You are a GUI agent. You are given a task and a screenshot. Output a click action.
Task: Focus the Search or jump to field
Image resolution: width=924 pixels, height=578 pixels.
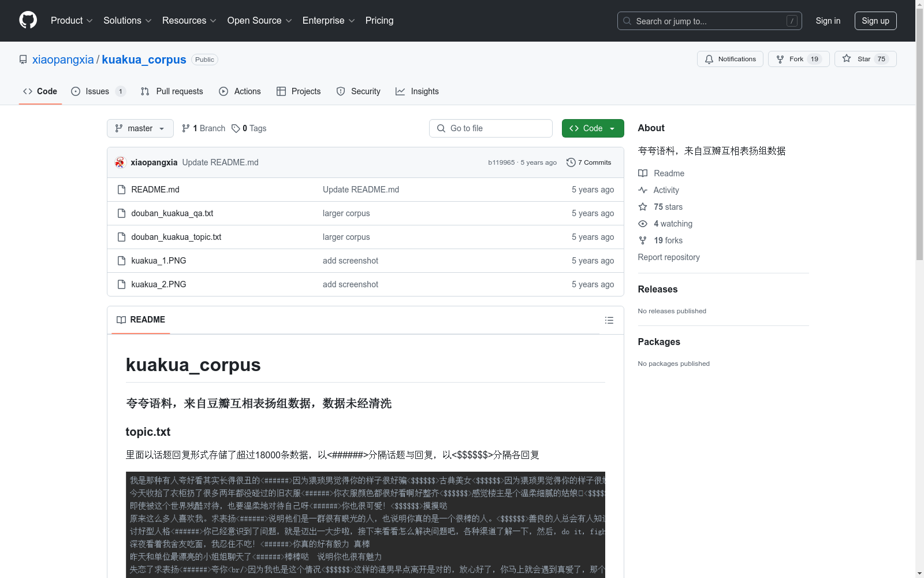tap(709, 21)
